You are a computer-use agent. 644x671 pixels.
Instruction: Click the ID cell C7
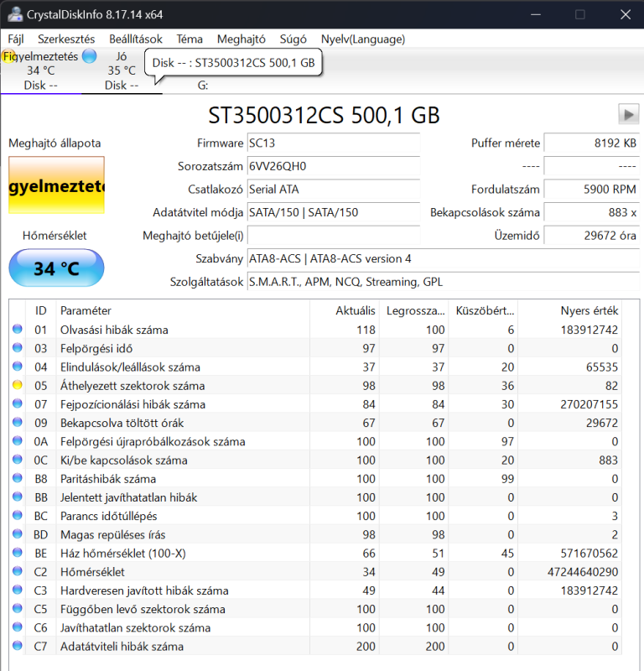click(x=40, y=647)
